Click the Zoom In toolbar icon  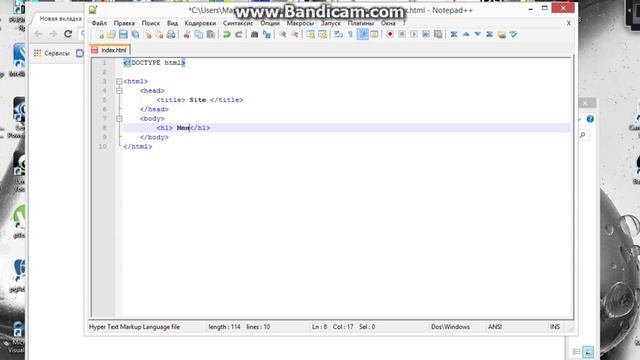pyautogui.click(x=282, y=35)
